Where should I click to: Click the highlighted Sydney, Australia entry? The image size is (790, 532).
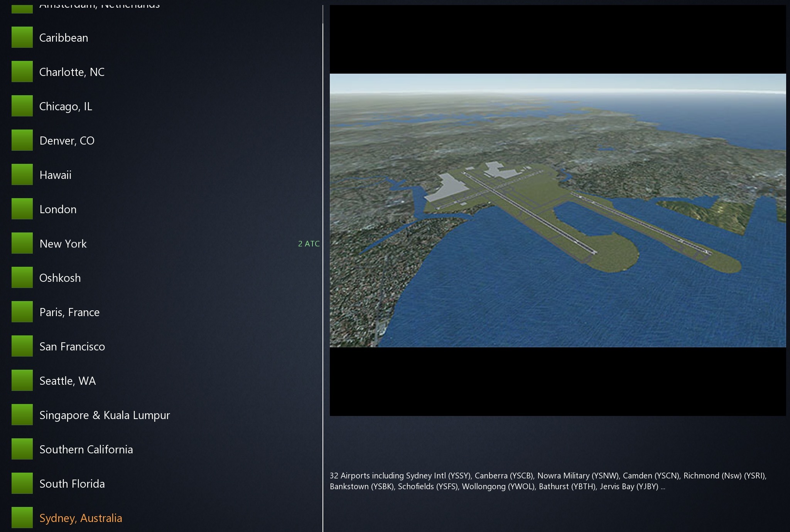tap(81, 518)
